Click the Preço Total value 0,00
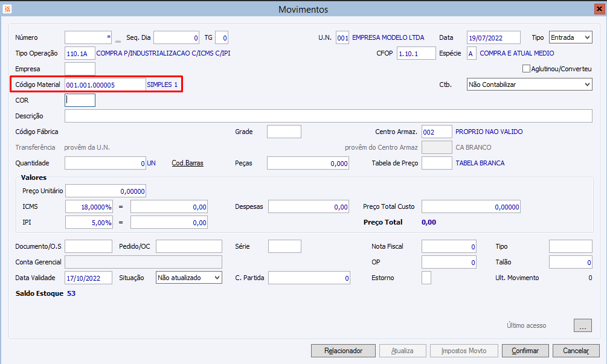This screenshot has height=364, width=607. point(429,222)
